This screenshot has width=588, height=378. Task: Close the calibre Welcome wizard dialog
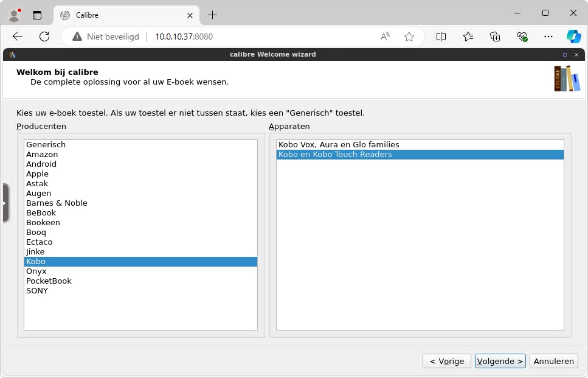point(576,55)
